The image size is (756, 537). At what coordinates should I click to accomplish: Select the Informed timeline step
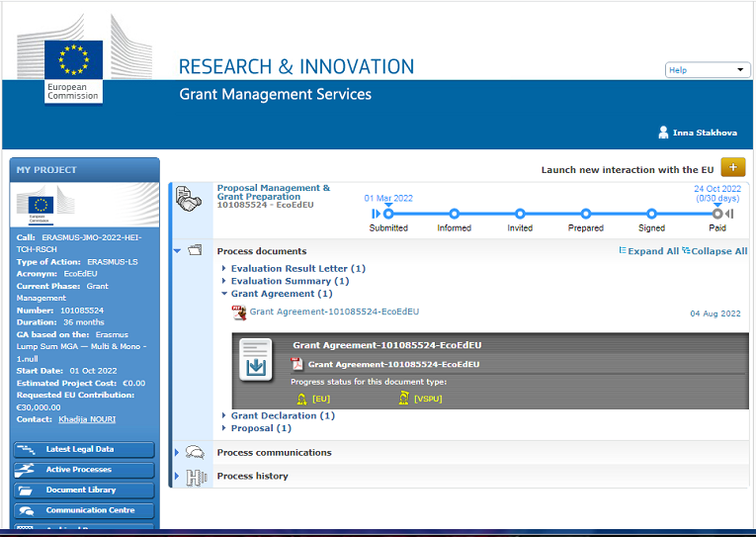click(455, 214)
